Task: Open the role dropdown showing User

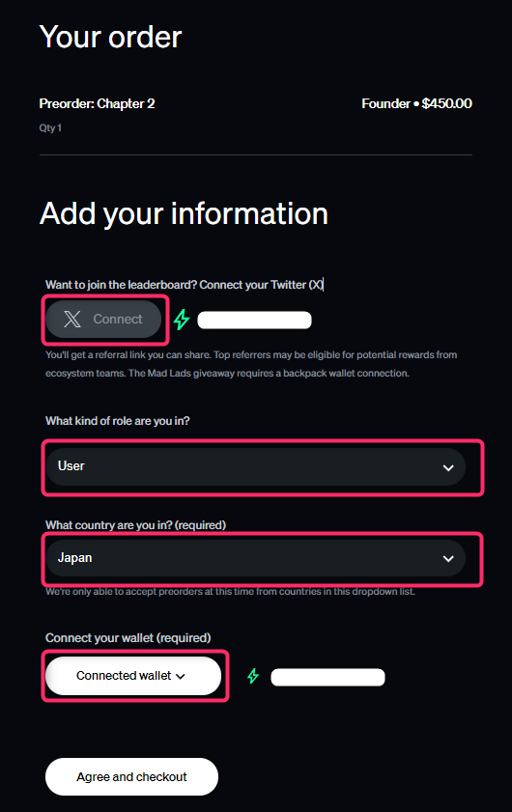Action: (x=255, y=466)
